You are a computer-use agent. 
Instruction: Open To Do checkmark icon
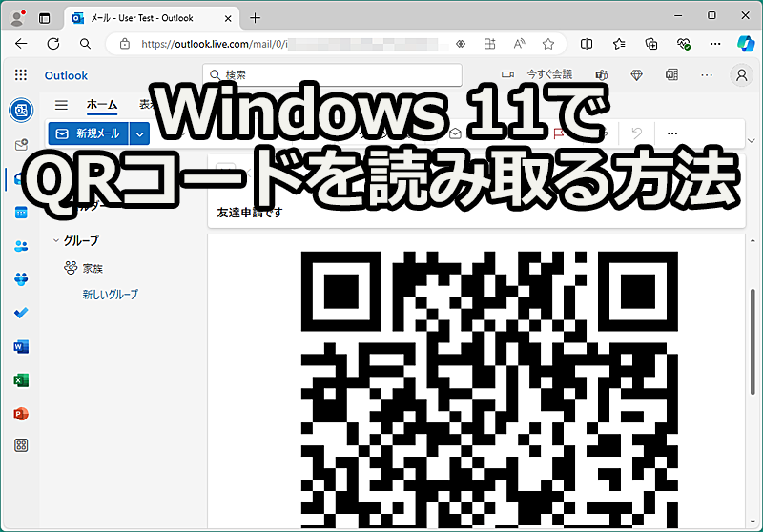pyautogui.click(x=21, y=313)
